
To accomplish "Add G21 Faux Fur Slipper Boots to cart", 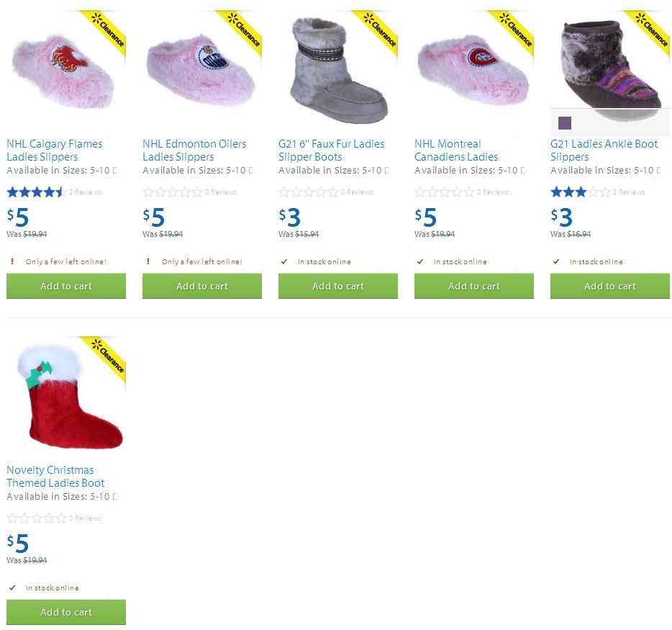I will [338, 286].
